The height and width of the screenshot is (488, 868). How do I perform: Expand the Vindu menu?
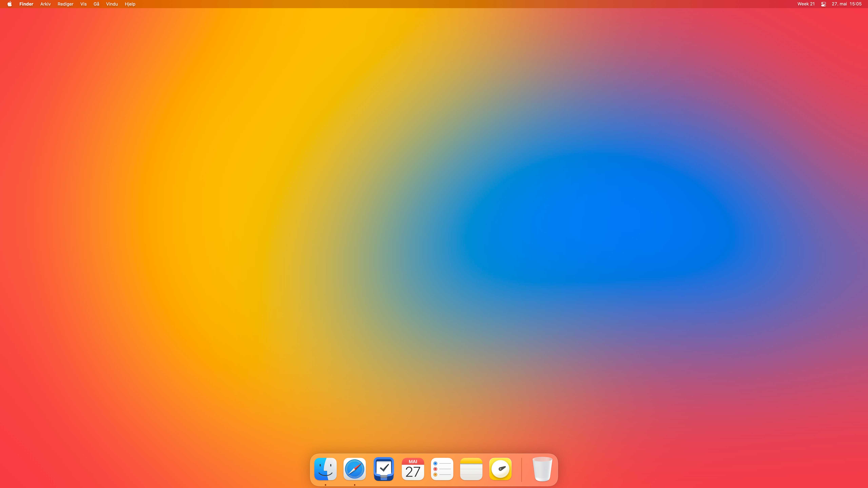tap(112, 4)
